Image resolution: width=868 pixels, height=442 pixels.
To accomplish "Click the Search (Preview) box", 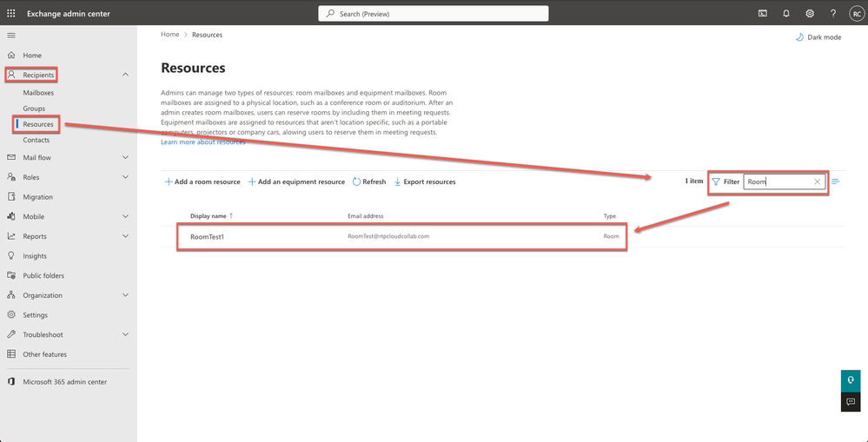I will pyautogui.click(x=434, y=13).
